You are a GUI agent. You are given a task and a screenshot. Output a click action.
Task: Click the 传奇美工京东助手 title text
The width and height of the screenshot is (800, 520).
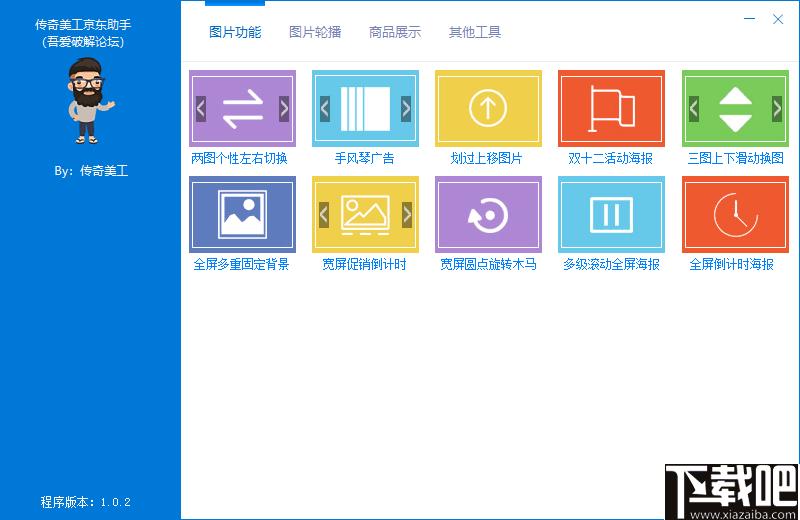pyautogui.click(x=83, y=24)
